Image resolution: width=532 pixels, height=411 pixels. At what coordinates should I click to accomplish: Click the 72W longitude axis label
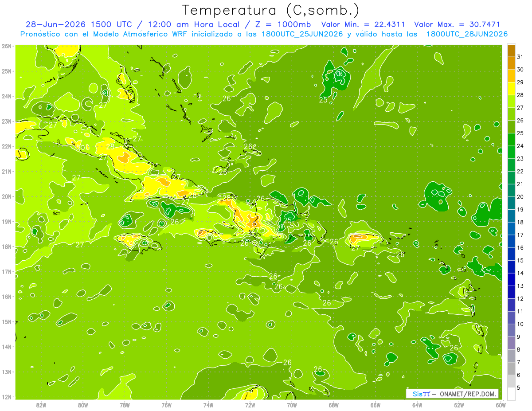[x=250, y=405]
